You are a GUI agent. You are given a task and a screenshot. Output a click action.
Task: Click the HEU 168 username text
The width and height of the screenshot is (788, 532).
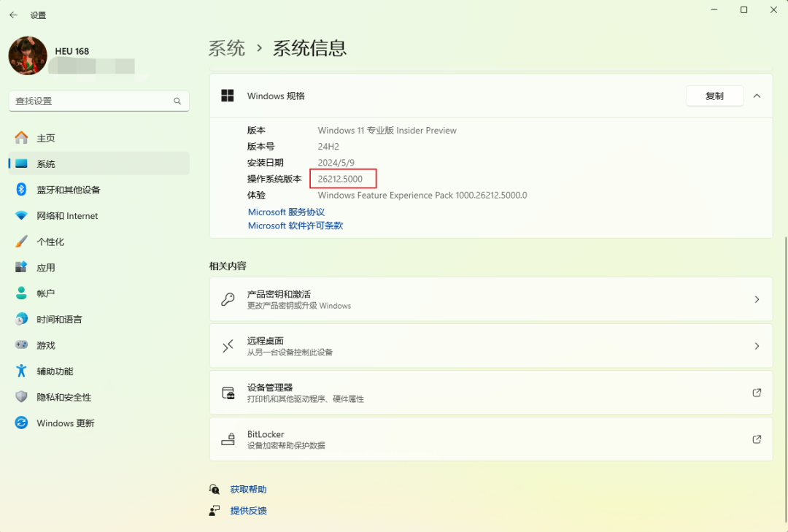coord(72,51)
